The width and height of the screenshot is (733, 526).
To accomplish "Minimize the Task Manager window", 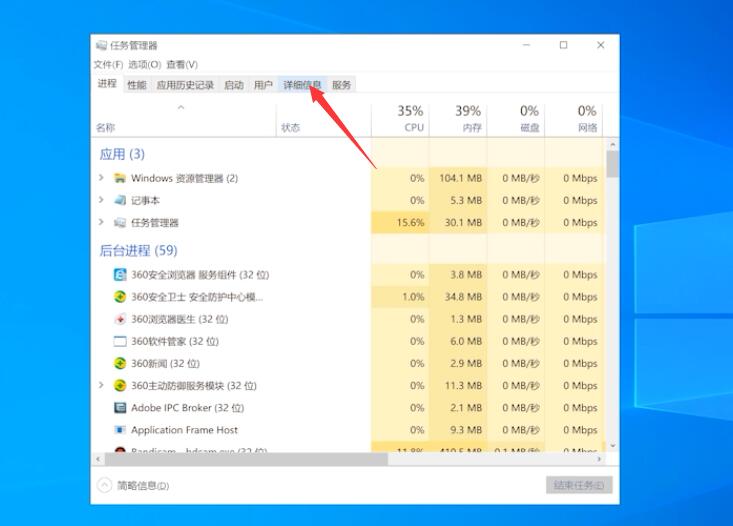I will [x=526, y=45].
